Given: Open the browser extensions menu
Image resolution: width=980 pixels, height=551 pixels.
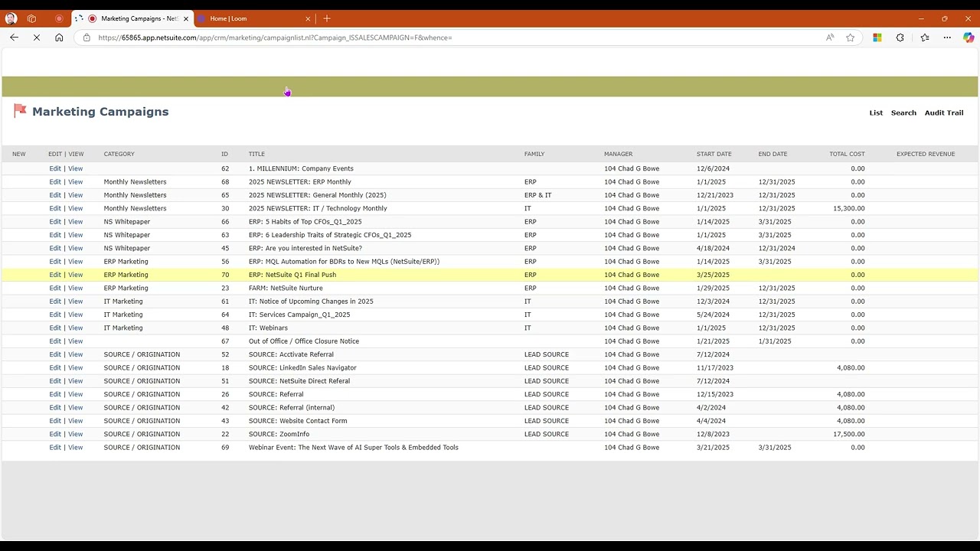Looking at the screenshot, I should (x=900, y=37).
